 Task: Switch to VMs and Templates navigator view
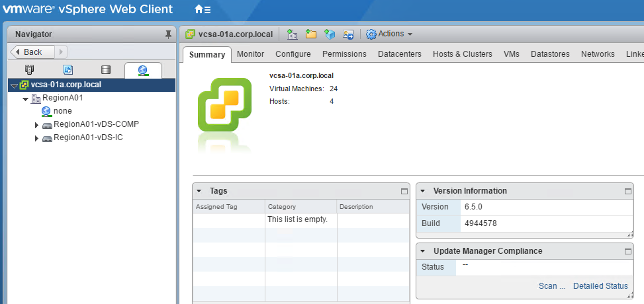click(68, 69)
